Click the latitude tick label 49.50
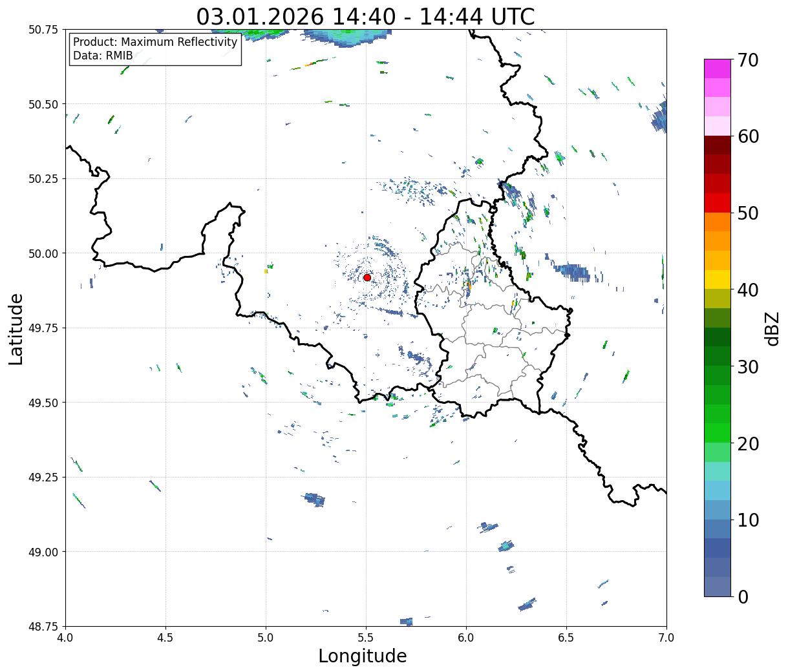 pyautogui.click(x=43, y=403)
